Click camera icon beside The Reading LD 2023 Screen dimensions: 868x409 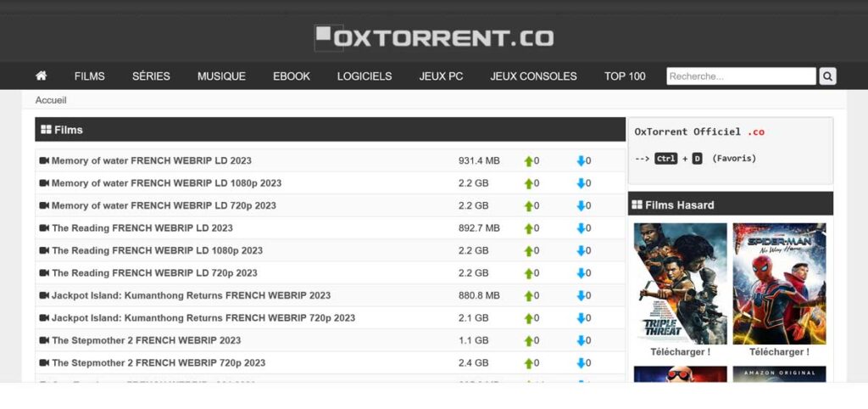44,227
